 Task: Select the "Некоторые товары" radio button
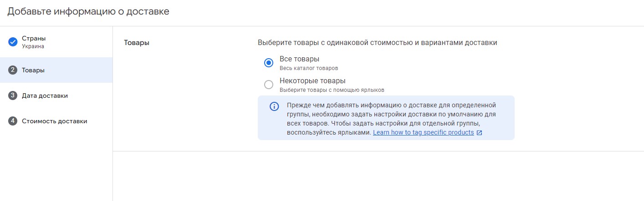click(269, 85)
